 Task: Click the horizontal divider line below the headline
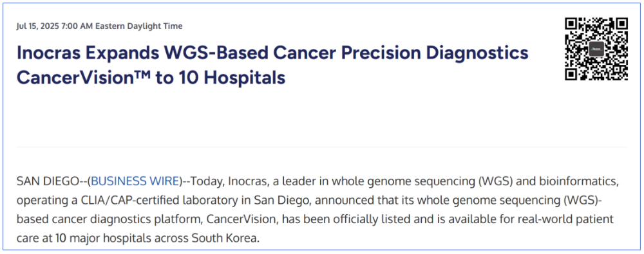tap(321, 147)
